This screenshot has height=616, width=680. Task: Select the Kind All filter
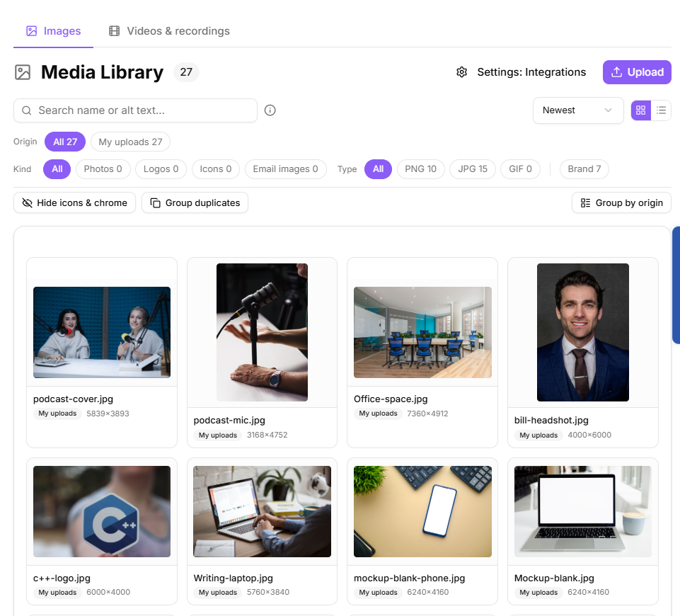(x=57, y=169)
